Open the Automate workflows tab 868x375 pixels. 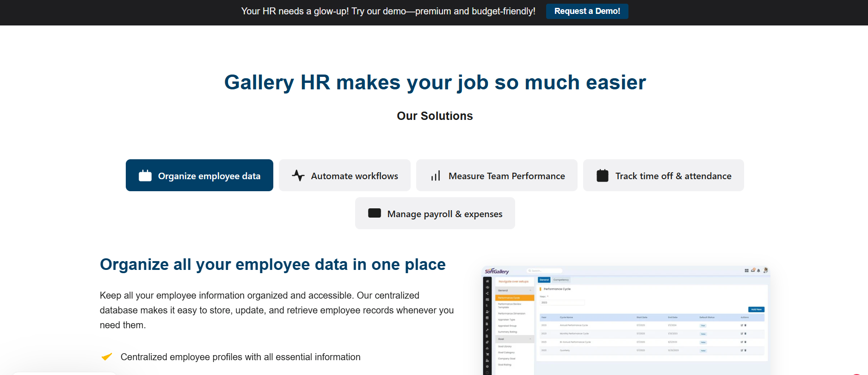[x=345, y=175]
